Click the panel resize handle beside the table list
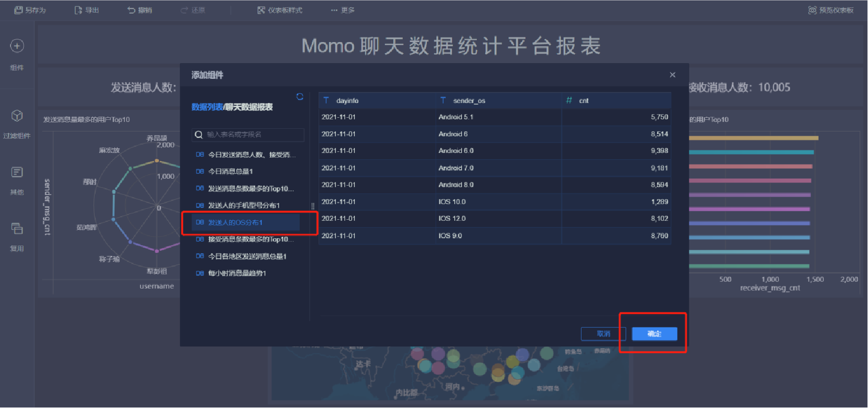868x408 pixels. pyautogui.click(x=313, y=206)
